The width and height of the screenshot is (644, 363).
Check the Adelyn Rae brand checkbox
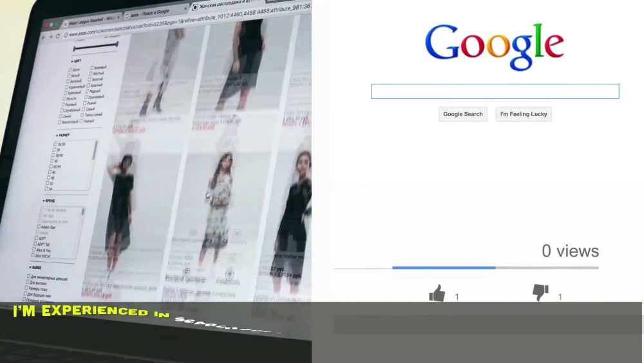tap(39, 226)
